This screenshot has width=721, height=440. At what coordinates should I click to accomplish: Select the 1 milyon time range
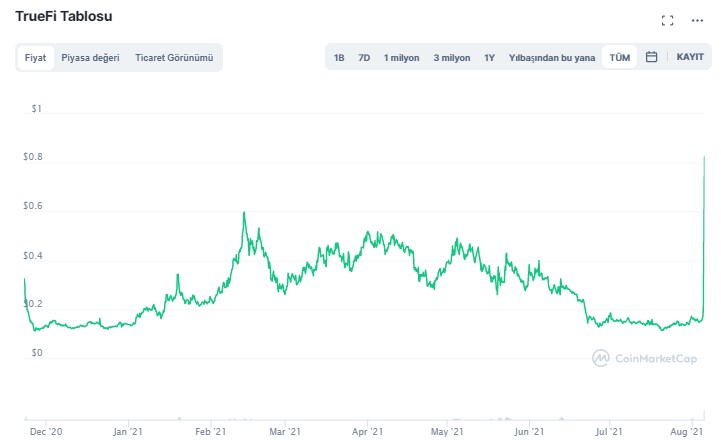click(401, 58)
